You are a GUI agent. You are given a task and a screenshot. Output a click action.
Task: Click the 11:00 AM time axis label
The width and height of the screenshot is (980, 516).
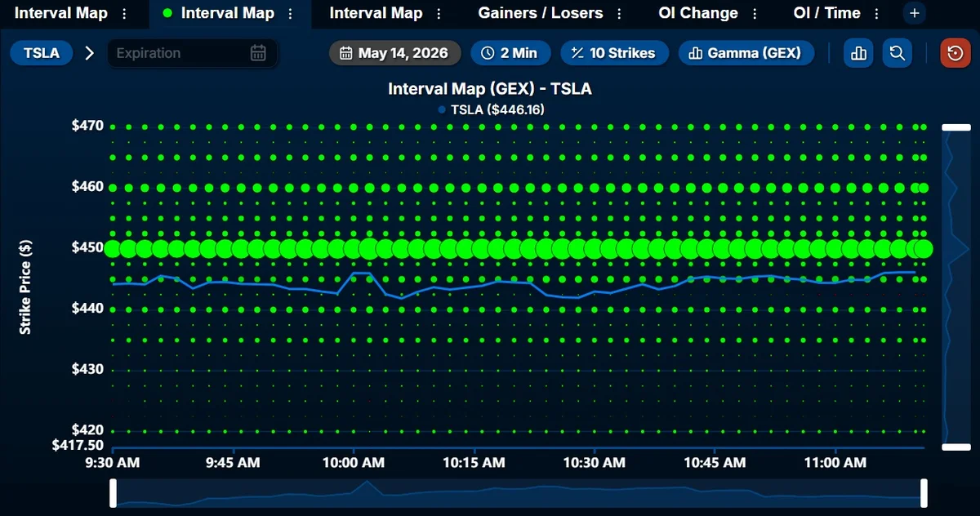pos(835,463)
